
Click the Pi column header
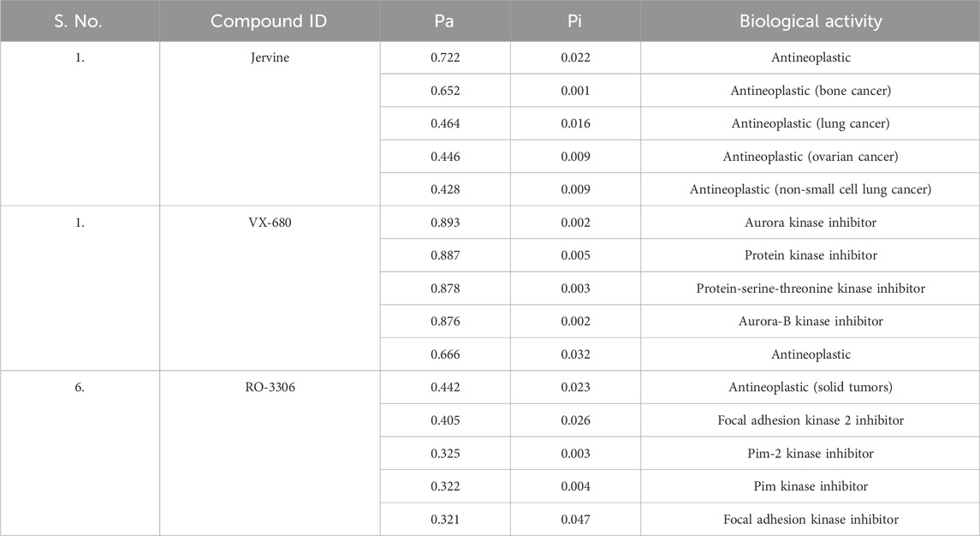tap(575, 21)
